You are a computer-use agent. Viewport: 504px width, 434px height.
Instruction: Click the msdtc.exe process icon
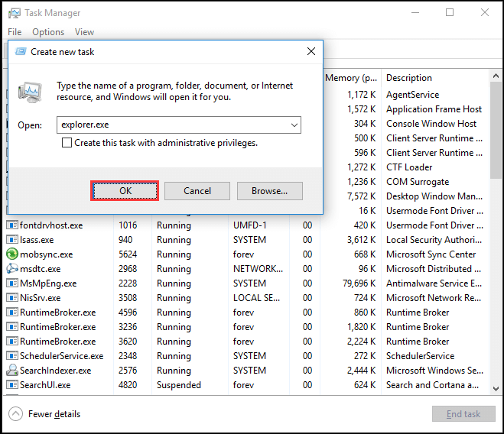[12, 269]
